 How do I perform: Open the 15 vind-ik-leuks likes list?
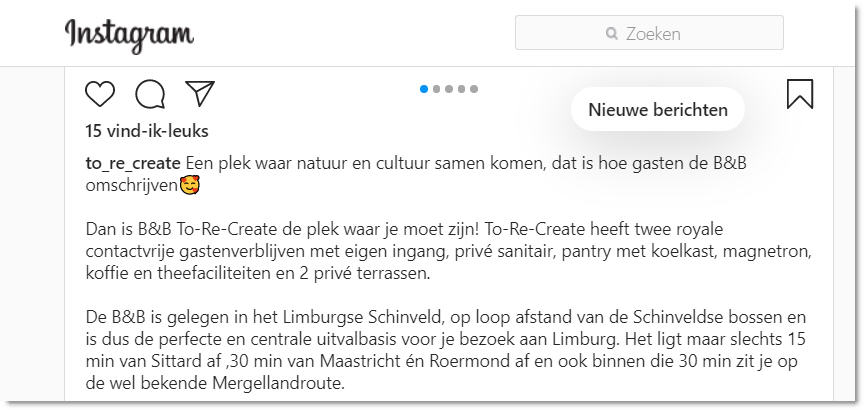pyautogui.click(x=147, y=131)
